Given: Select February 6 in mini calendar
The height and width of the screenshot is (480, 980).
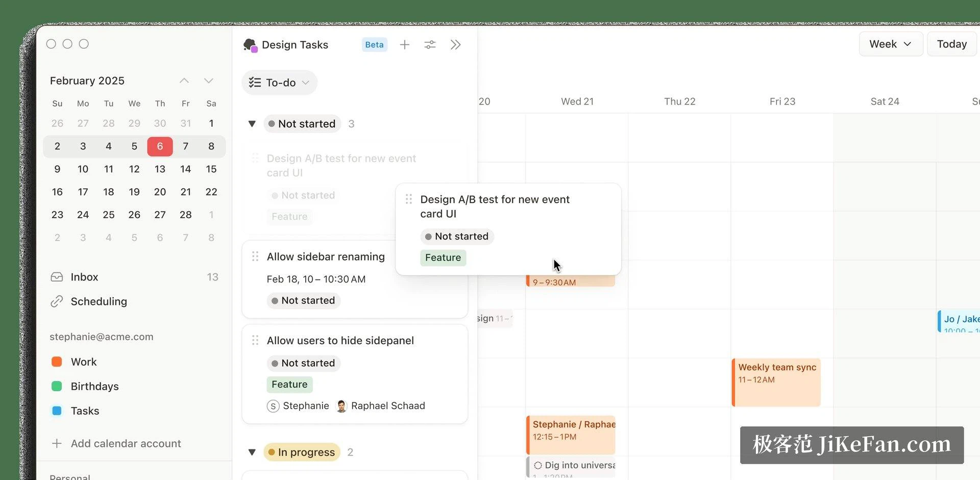Looking at the screenshot, I should pyautogui.click(x=160, y=147).
